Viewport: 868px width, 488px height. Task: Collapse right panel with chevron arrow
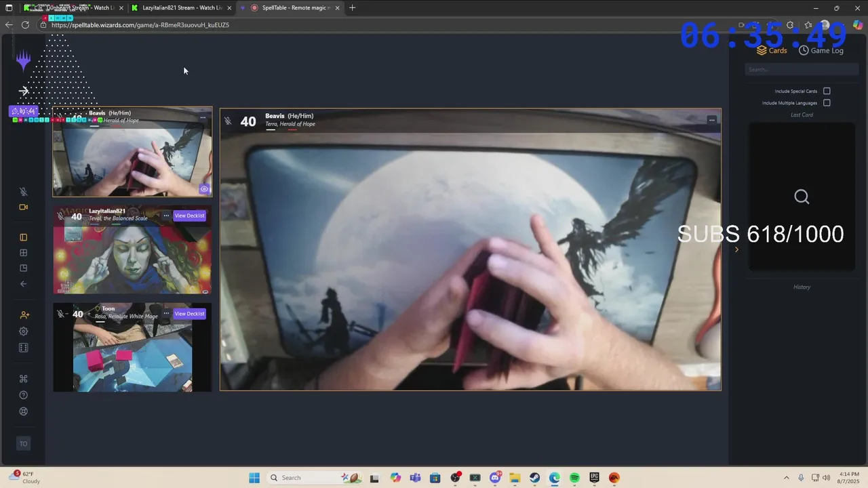tap(737, 249)
